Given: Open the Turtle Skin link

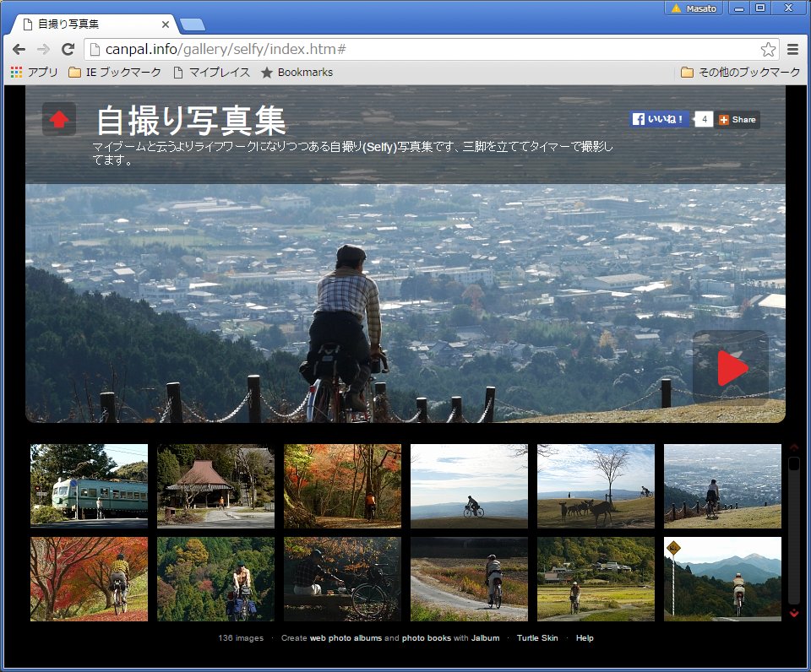Looking at the screenshot, I should 537,638.
